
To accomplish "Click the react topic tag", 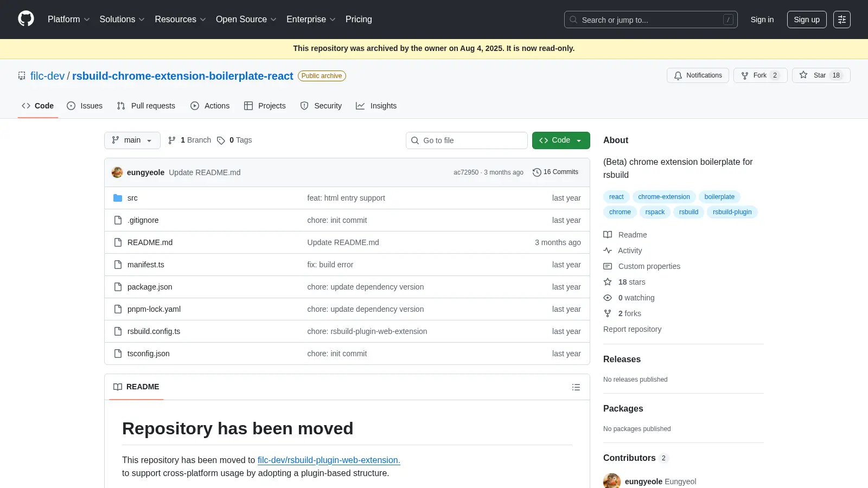I will click(x=616, y=197).
